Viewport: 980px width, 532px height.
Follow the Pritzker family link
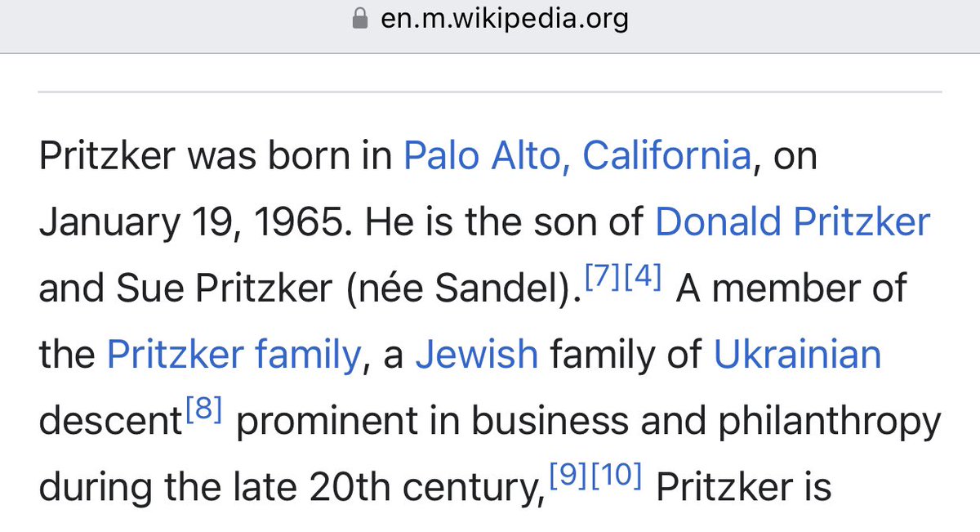(234, 355)
